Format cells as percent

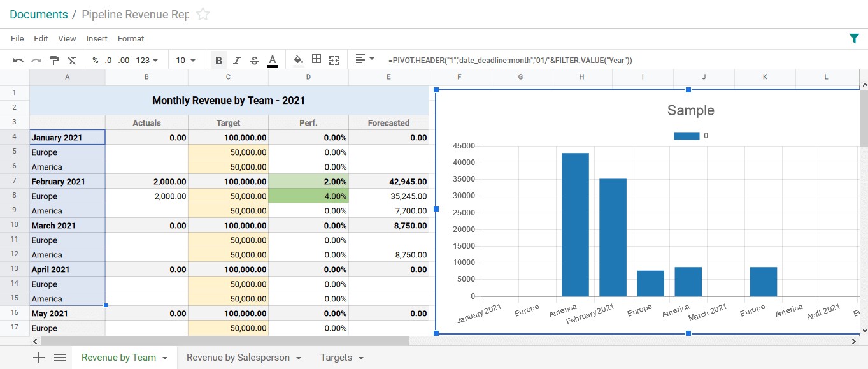(96, 60)
